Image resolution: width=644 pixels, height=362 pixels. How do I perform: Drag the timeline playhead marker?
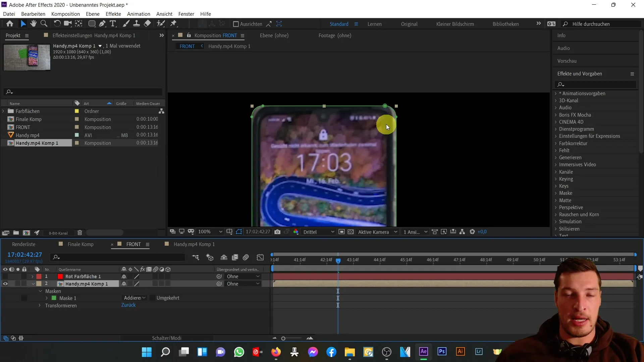click(338, 260)
